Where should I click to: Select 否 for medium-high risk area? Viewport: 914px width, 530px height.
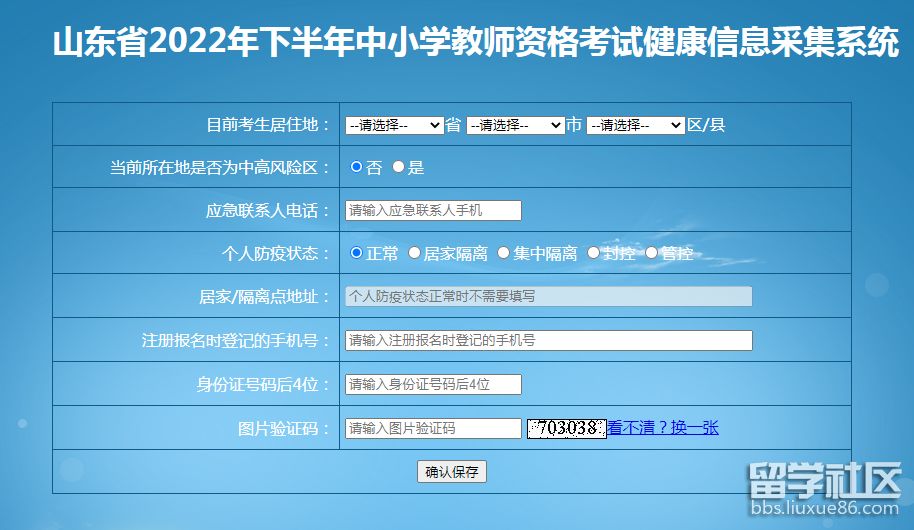click(x=357, y=168)
